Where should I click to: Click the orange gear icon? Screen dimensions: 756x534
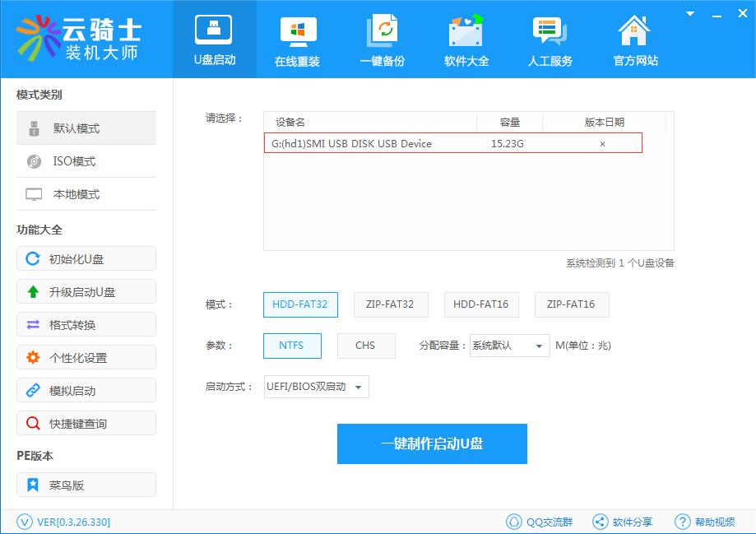pos(33,357)
